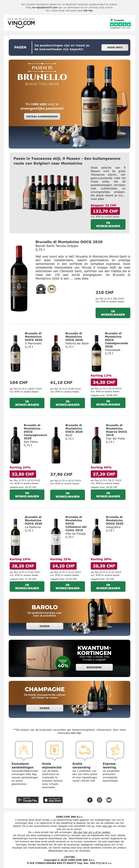Open the Trustpilot rating badge
The image size is (139, 868).
120,23
